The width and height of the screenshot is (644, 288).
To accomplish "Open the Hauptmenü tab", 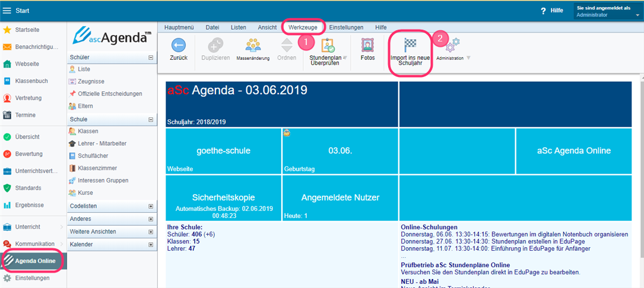I will [179, 27].
